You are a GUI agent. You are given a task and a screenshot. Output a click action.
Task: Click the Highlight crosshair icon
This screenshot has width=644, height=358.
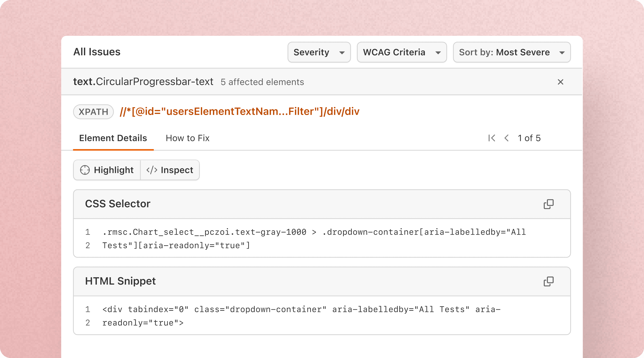(85, 170)
